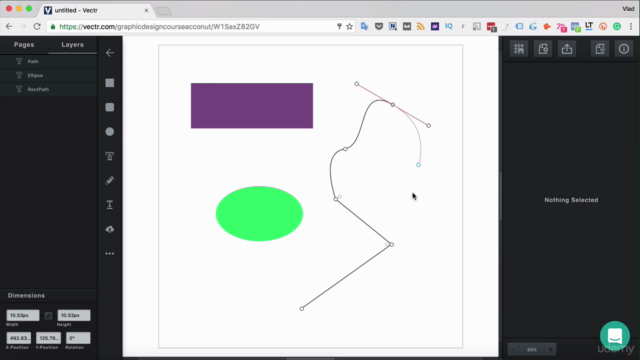Toggle the aspect ratio lock
Viewport: 640px width, 360px height.
49,316
